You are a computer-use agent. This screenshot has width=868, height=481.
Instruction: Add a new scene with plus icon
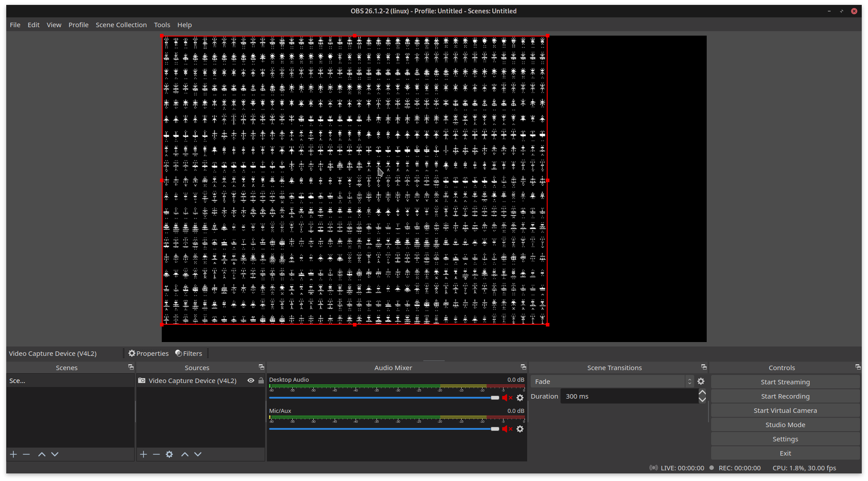tap(13, 454)
